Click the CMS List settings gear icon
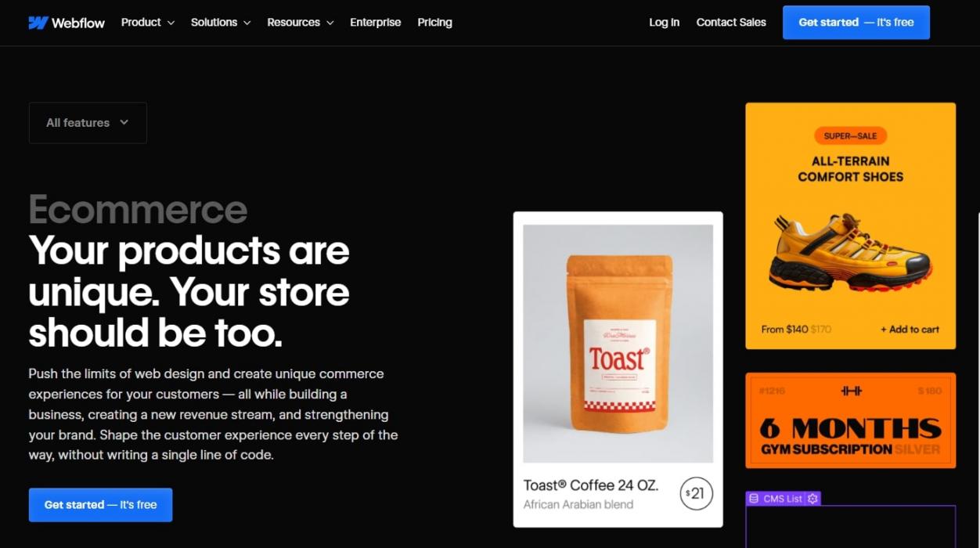This screenshot has width=980, height=548. (812, 499)
